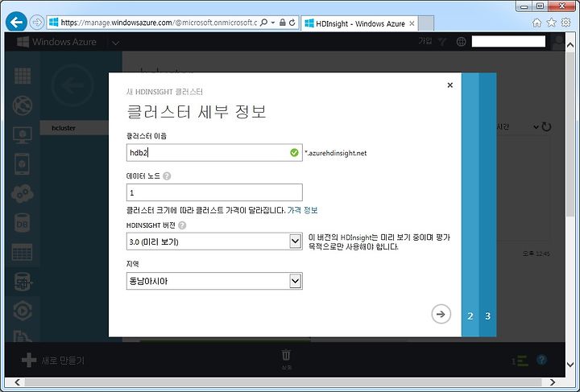580x392 pixels.
Task: Open the Virtual Machines monitor icon in the sidebar
Action: (x=23, y=135)
